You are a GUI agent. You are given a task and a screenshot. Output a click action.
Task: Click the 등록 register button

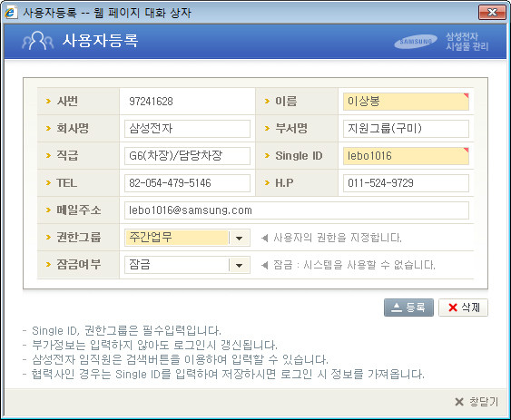pyautogui.click(x=408, y=308)
